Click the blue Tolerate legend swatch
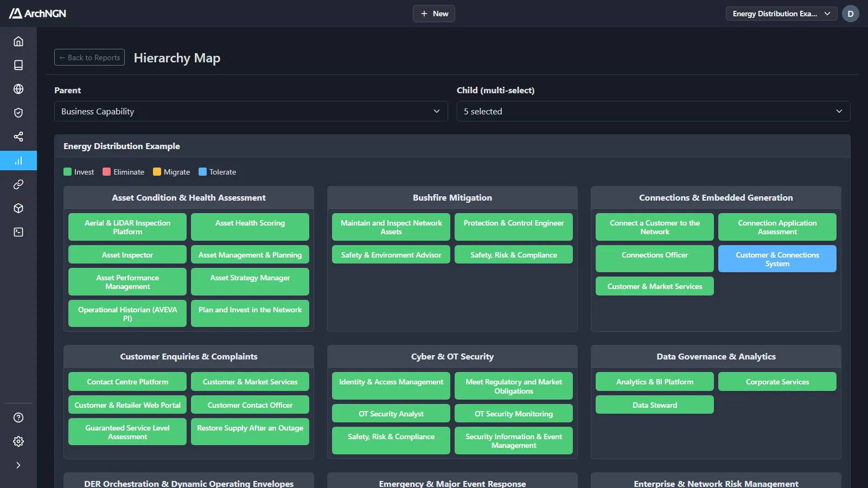The width and height of the screenshot is (868, 488). [203, 172]
